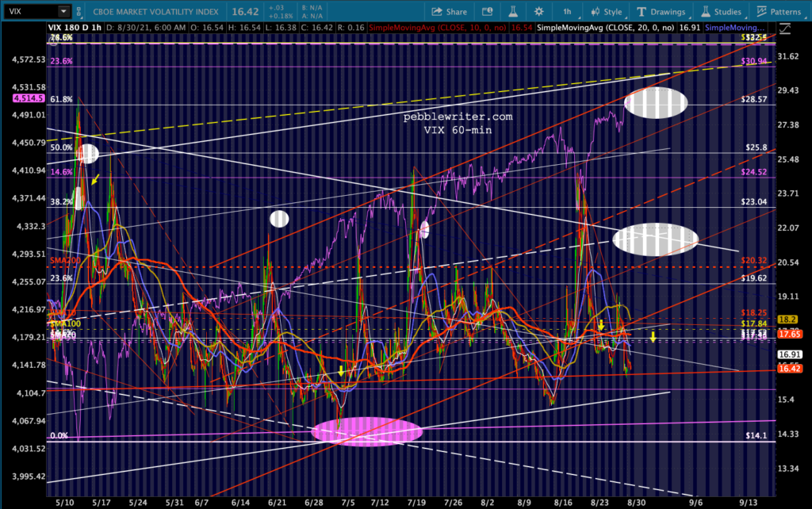Click the 5/10 date on the time axis
Screen dimensions: 812x509
point(65,503)
